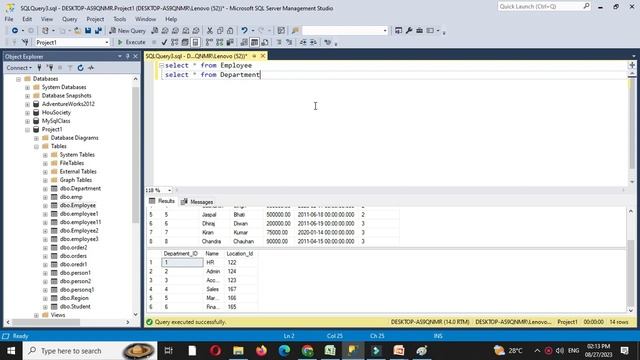Select the dbo.Region table
640x360 pixels.
click(74, 298)
